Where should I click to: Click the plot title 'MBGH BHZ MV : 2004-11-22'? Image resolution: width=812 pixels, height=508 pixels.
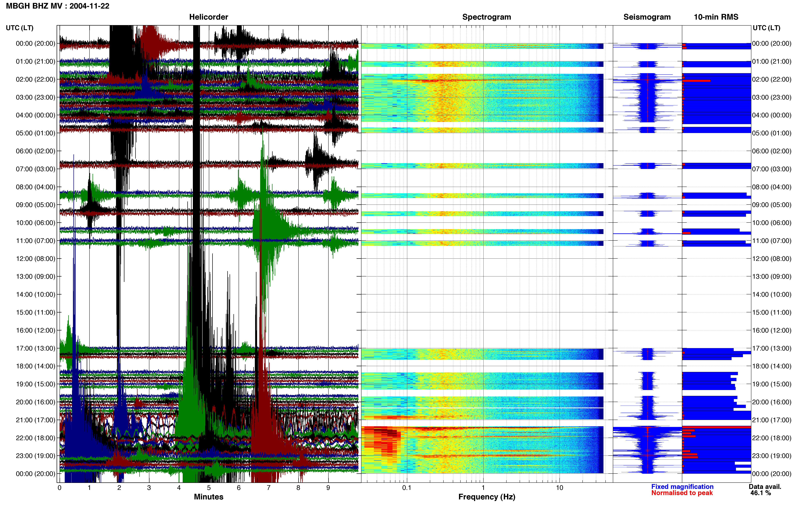click(57, 6)
